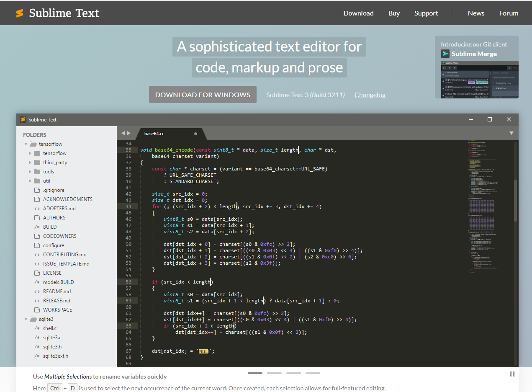Screen dimensions: 532x392
Task: Open sqlite3ext.h file
Action: (56, 356)
